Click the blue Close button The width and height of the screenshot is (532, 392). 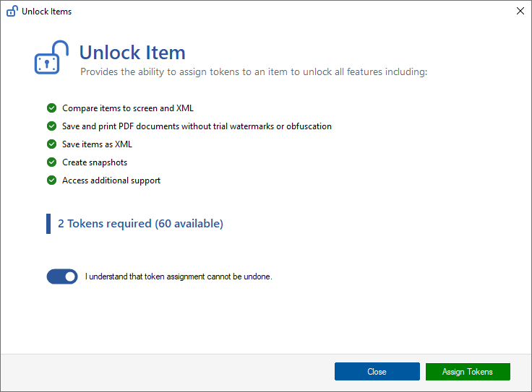pyautogui.click(x=377, y=372)
